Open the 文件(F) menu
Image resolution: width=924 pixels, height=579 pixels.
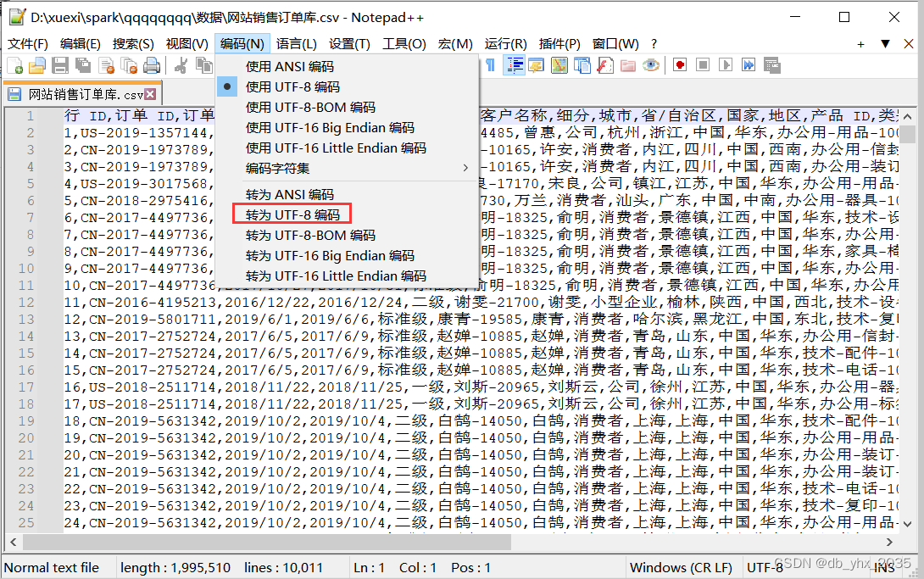pos(28,44)
